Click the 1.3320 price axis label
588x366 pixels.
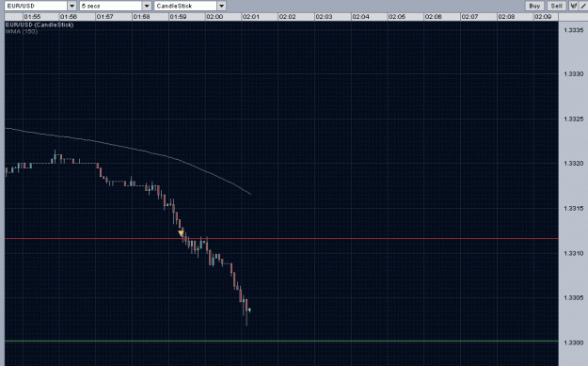click(574, 164)
